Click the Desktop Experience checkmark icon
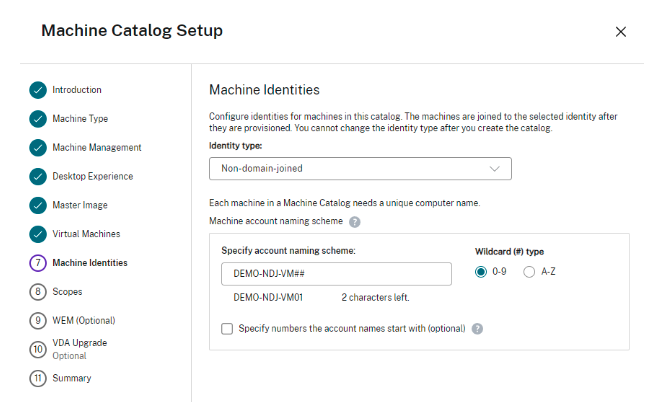Viewport: 666px width, 407px height. (x=37, y=177)
